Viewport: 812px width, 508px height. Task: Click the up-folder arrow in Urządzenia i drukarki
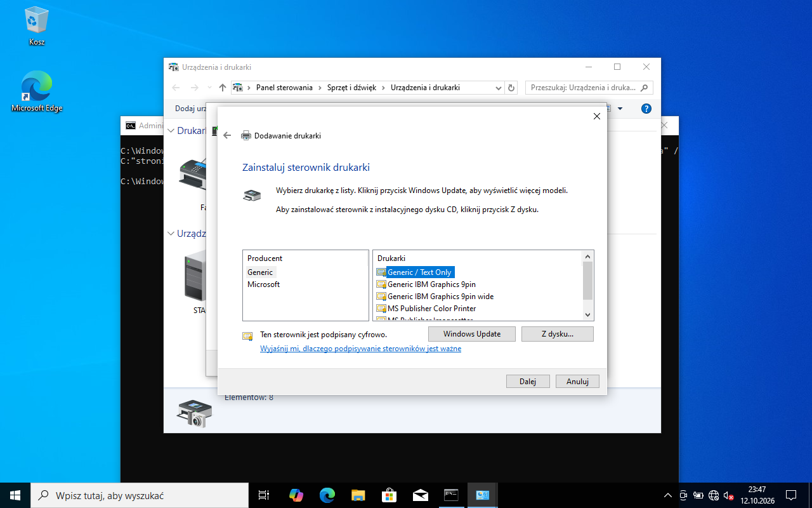(222, 88)
